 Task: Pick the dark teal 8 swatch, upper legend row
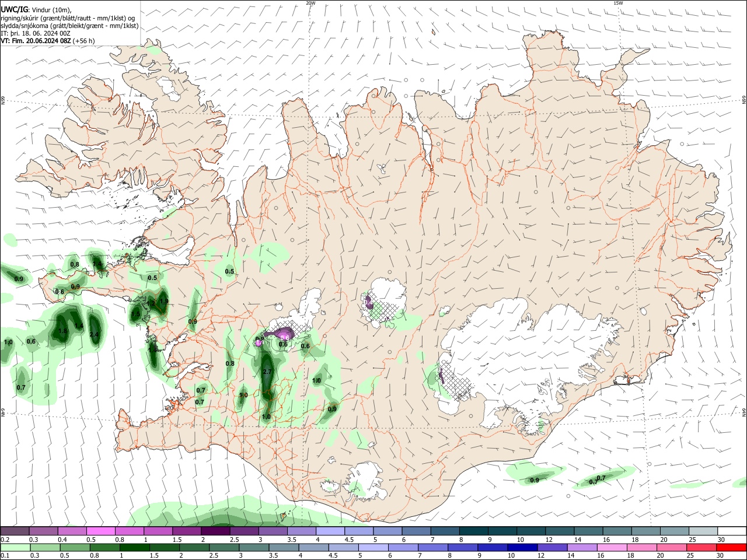click(x=473, y=531)
